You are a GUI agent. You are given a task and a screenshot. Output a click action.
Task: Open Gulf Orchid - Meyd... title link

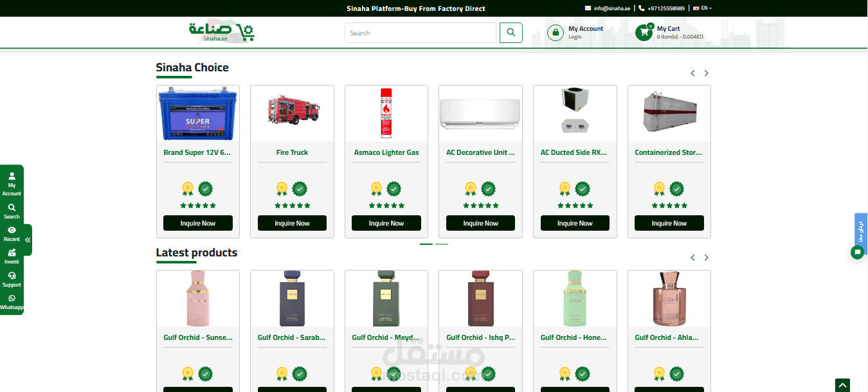point(386,337)
